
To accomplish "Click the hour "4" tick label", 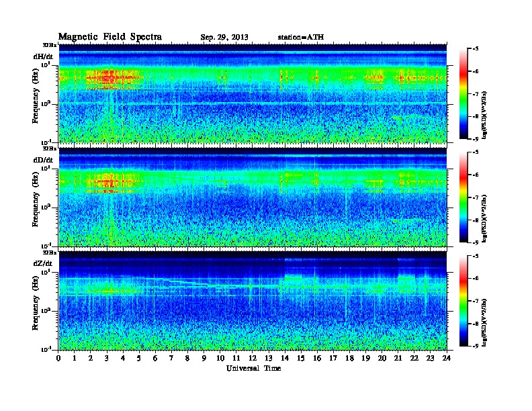I will 123,359.
